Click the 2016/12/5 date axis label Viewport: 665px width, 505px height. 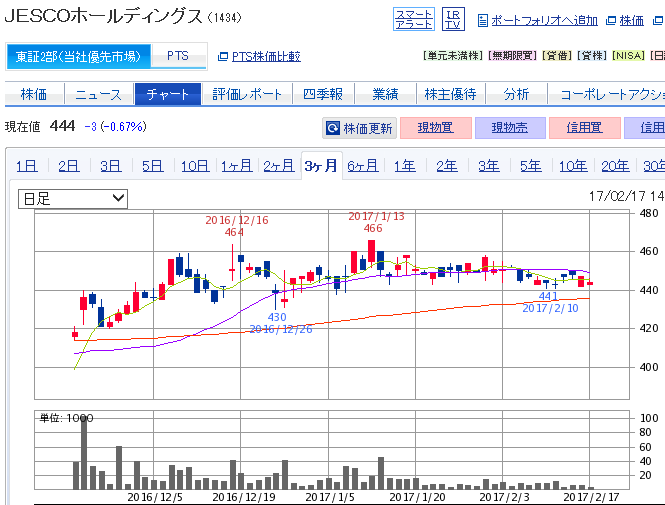(155, 497)
